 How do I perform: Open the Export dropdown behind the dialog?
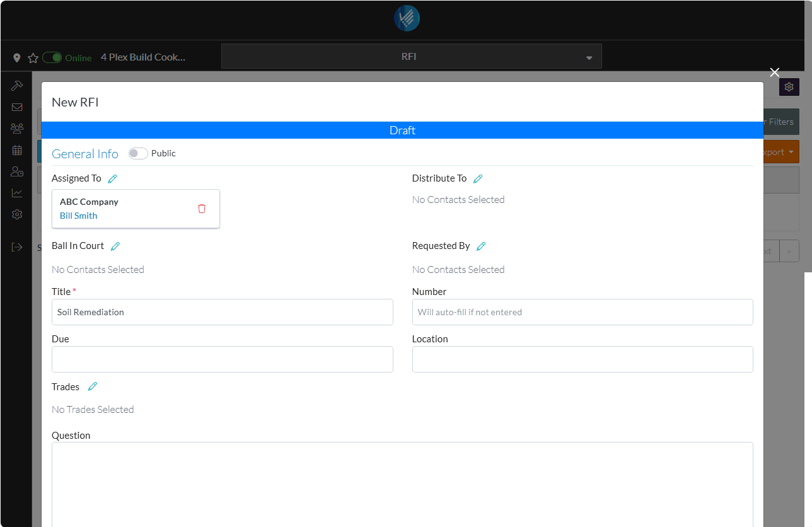tap(781, 152)
